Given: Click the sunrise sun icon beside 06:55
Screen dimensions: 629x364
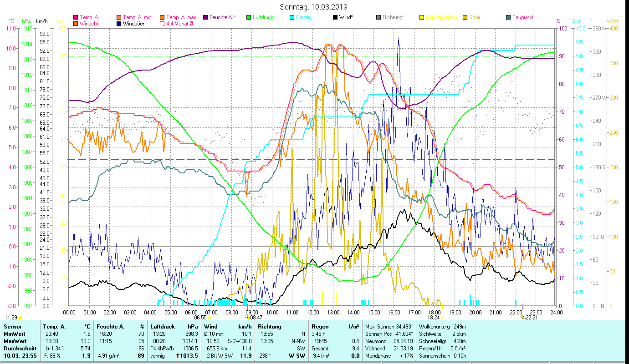Looking at the screenshot, I should tap(210, 317).
